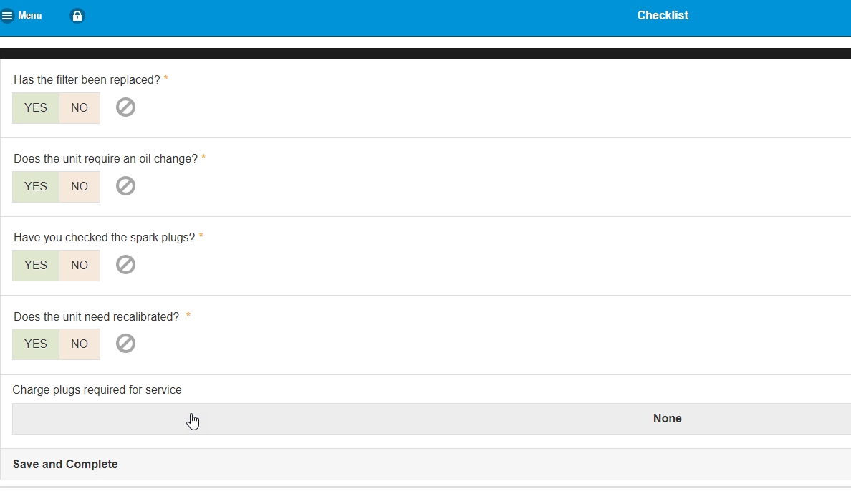Click the 'Charge plugs required for service' label
This screenshot has height=504, width=851.
[x=97, y=390]
